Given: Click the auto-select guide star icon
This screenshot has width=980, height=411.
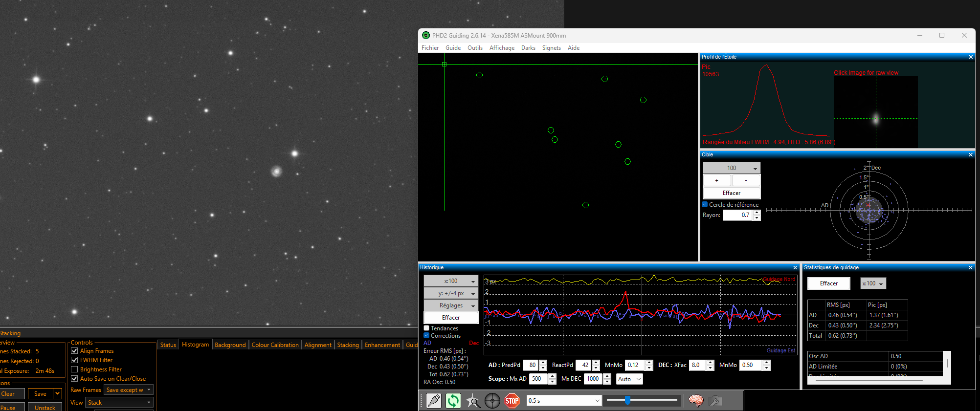Looking at the screenshot, I should (472, 401).
